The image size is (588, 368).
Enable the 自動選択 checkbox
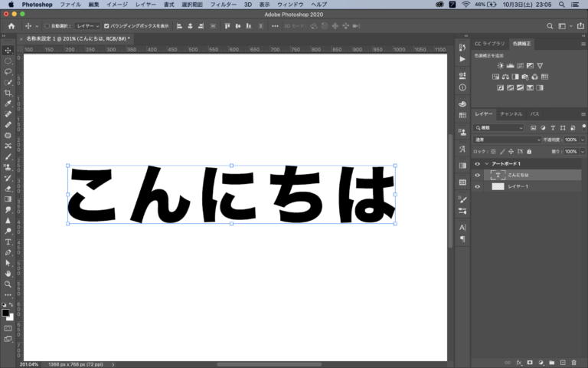point(47,26)
